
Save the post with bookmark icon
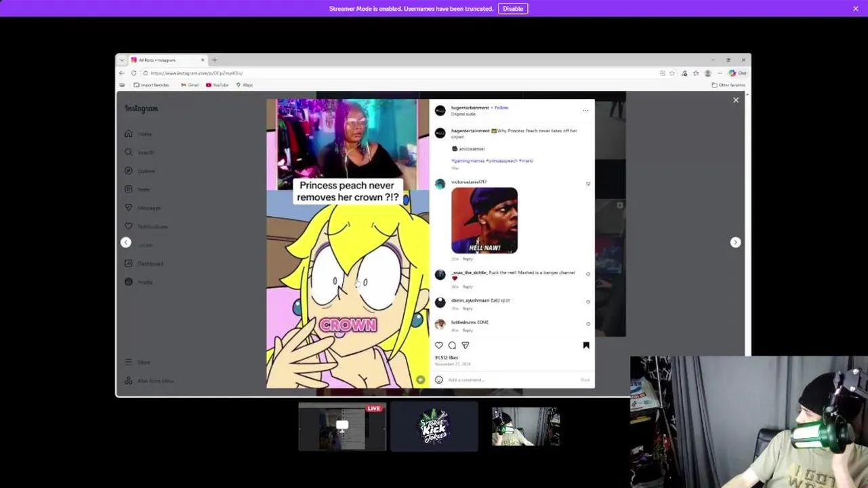(586, 346)
